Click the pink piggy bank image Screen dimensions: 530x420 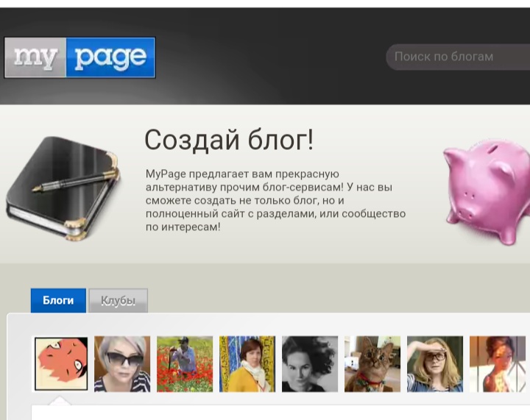pos(486,191)
